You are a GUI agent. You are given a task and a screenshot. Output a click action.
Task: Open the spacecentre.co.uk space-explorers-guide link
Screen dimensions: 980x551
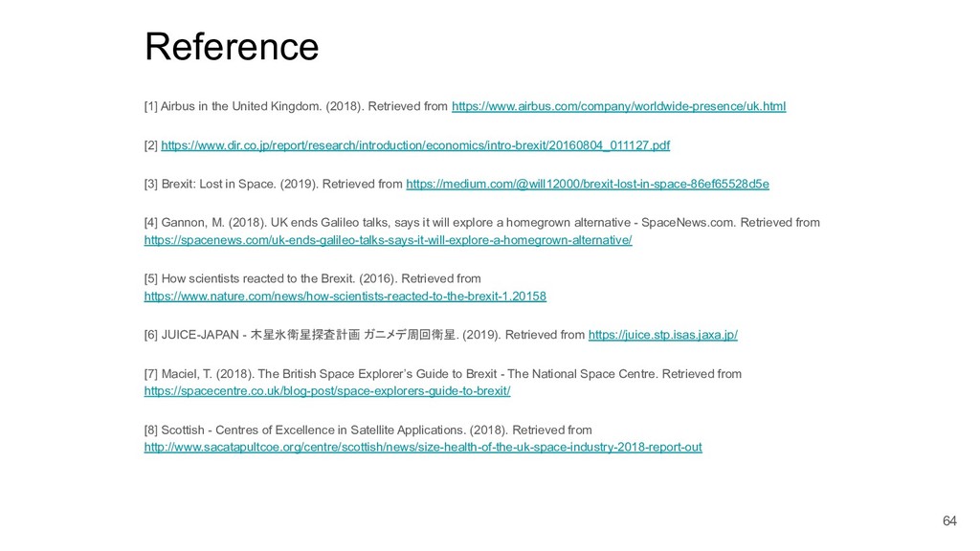327,391
